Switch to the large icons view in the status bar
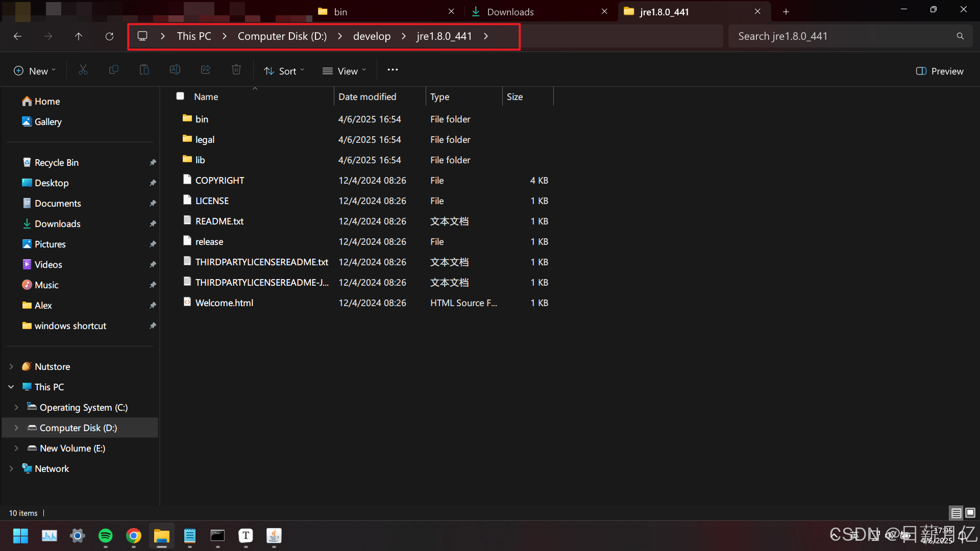The height and width of the screenshot is (551, 980). pos(970,513)
